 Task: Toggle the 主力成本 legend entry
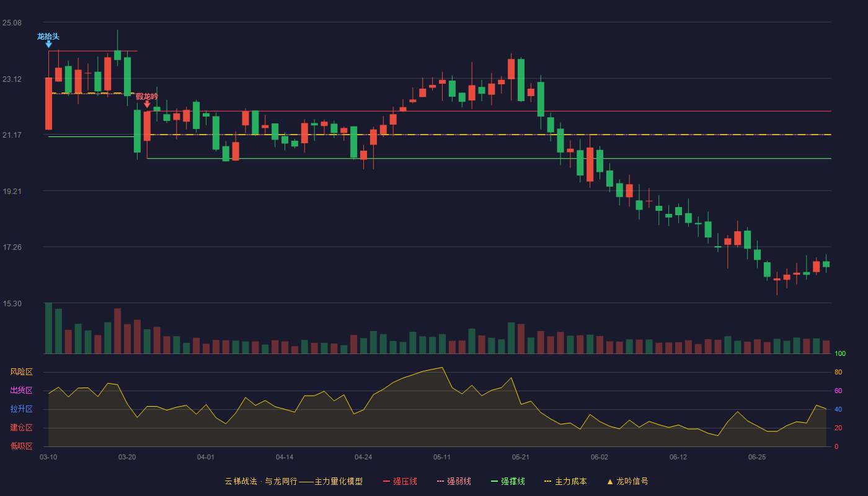(565, 481)
